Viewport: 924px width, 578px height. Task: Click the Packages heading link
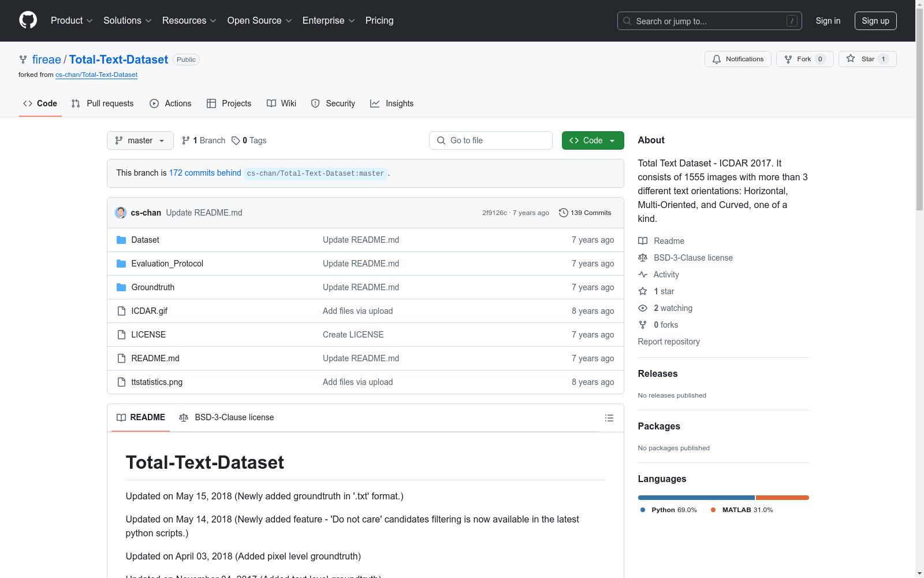click(x=659, y=426)
